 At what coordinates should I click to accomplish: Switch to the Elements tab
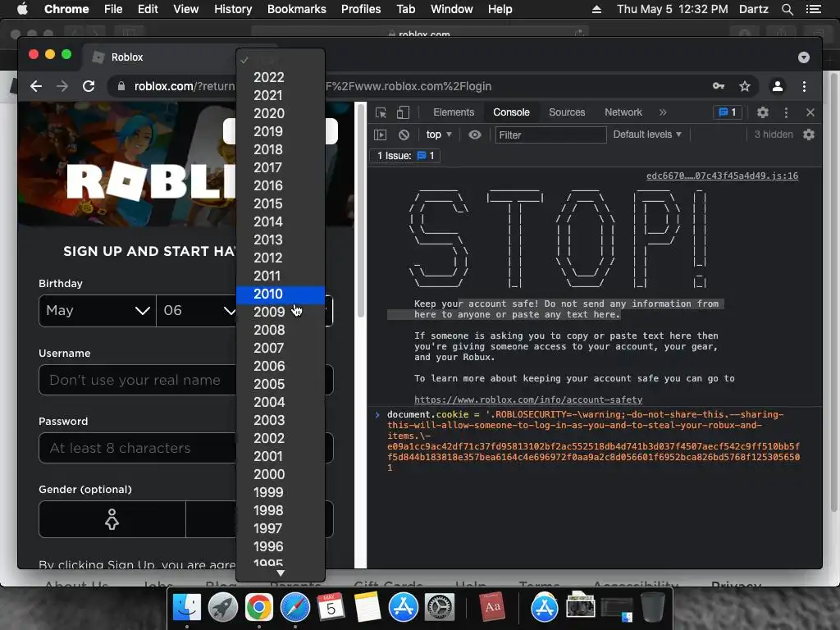tap(454, 112)
